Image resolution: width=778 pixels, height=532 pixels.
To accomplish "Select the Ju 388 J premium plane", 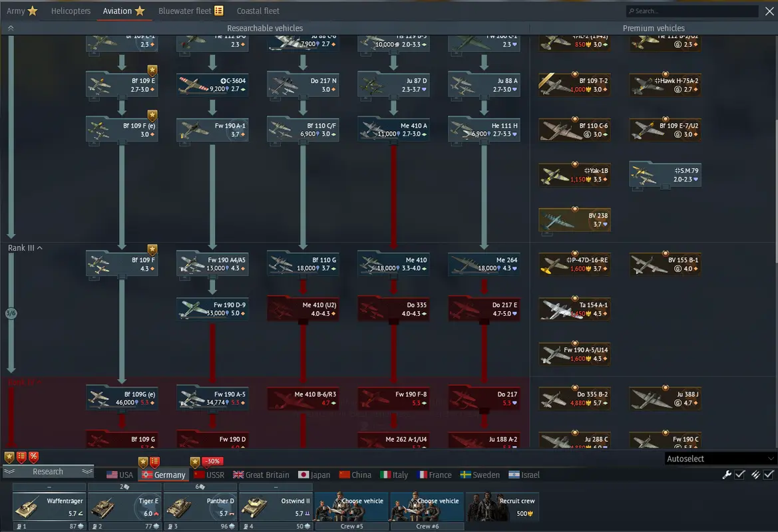I will pos(665,398).
